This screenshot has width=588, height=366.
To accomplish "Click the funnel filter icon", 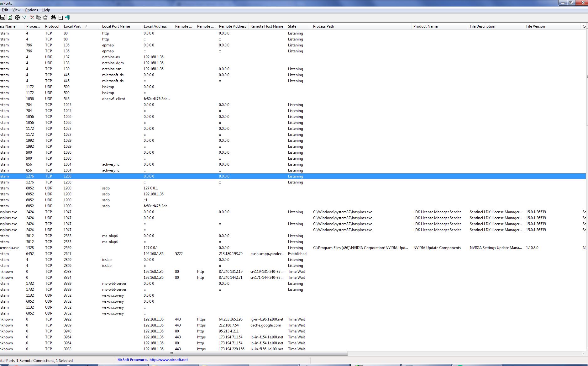I will pyautogui.click(x=24, y=18).
